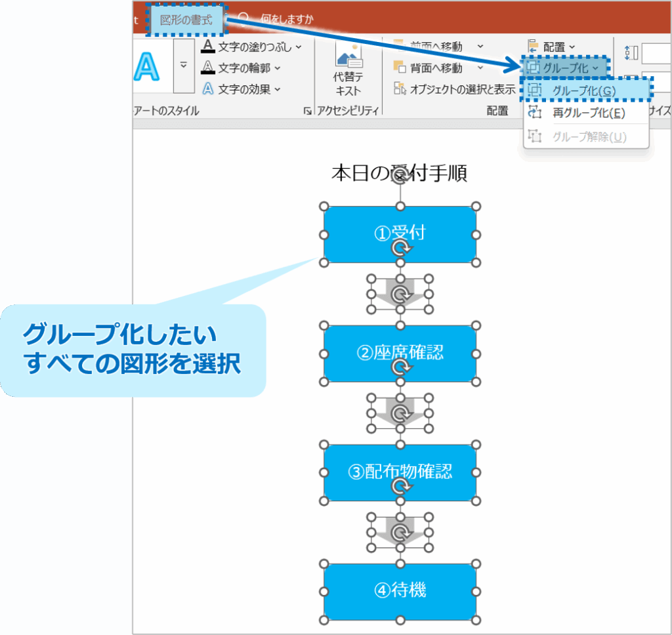Click the アートのスタイル dialog launcher arrow
The height and width of the screenshot is (635, 672).
[308, 110]
